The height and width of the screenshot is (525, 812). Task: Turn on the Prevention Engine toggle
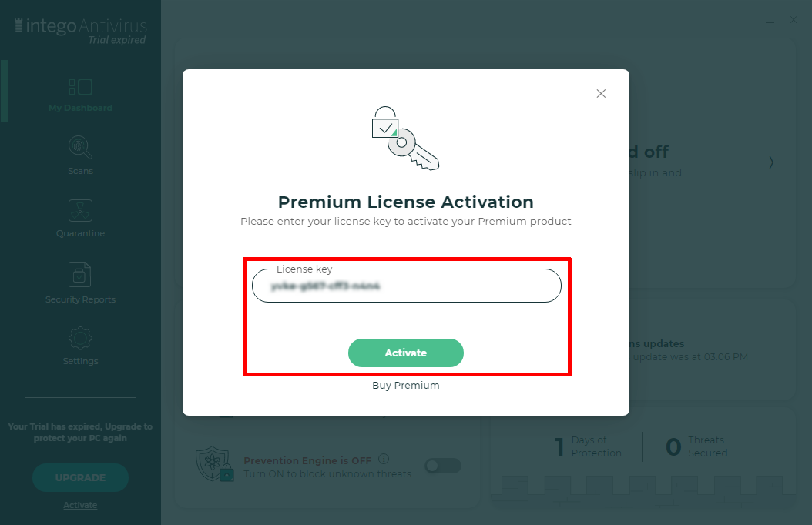(442, 466)
